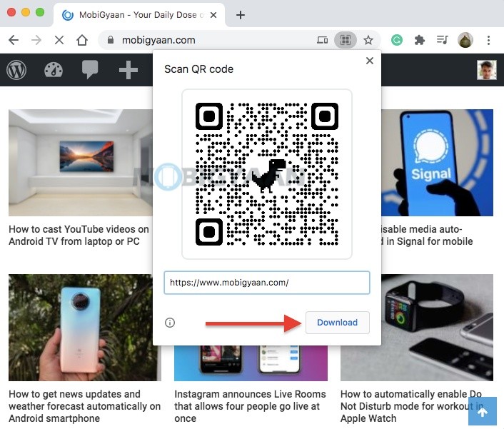Toggle the QR code generator icon
This screenshot has height=429, width=504.
(x=346, y=40)
